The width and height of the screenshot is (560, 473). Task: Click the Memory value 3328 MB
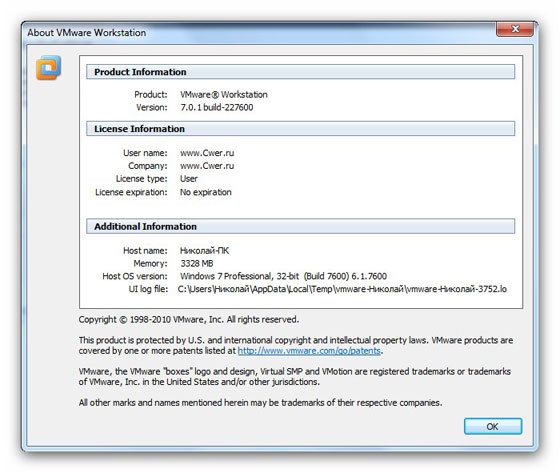coord(197,263)
